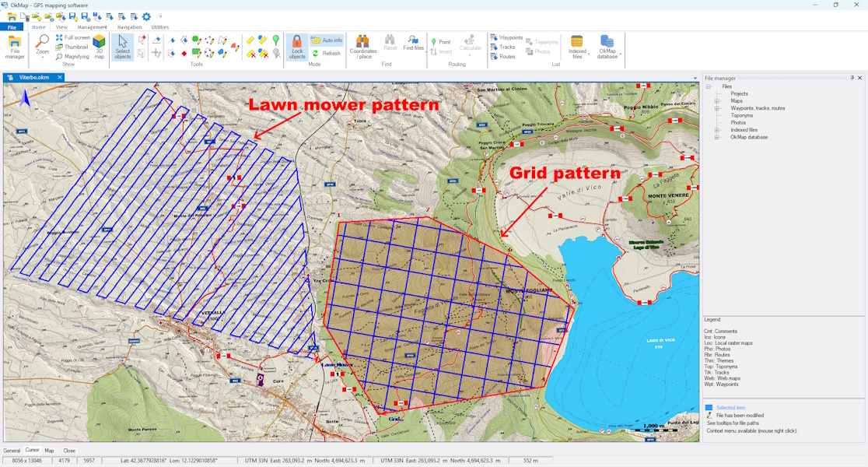Click the Invert routing option

pyautogui.click(x=441, y=51)
